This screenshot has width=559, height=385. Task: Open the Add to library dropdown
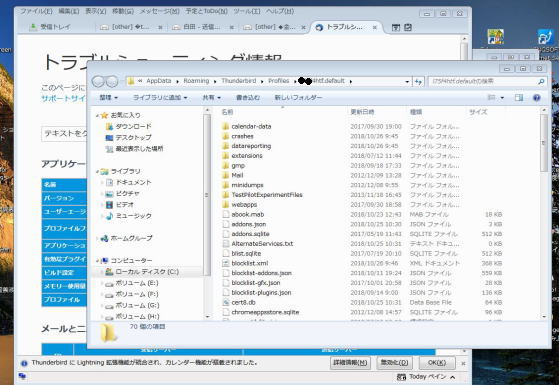point(160,97)
